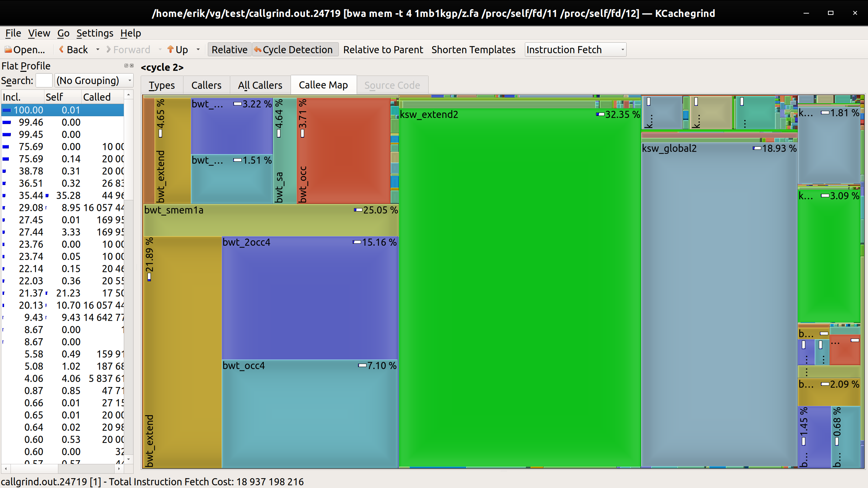Click the Open file icon

[x=8, y=49]
